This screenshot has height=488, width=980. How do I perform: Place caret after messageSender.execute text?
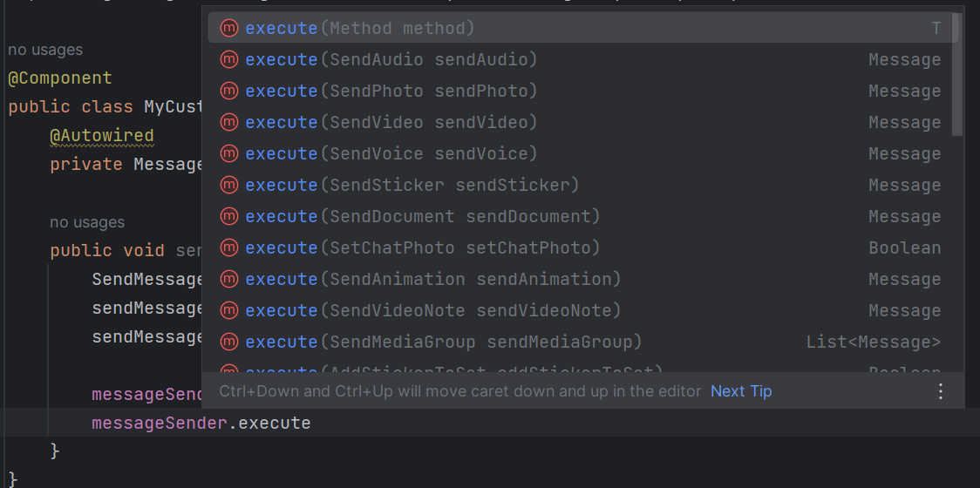pyautogui.click(x=311, y=424)
